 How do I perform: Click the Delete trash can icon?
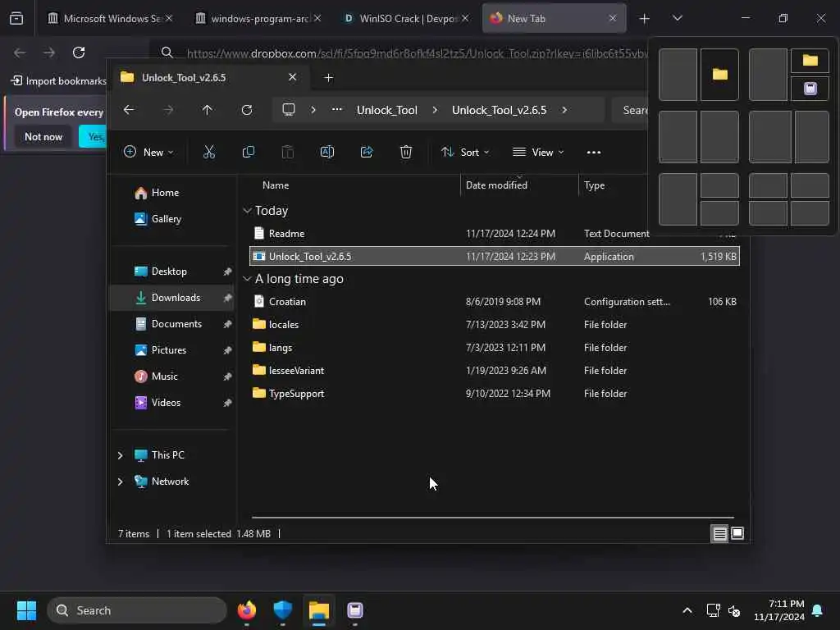tap(406, 153)
